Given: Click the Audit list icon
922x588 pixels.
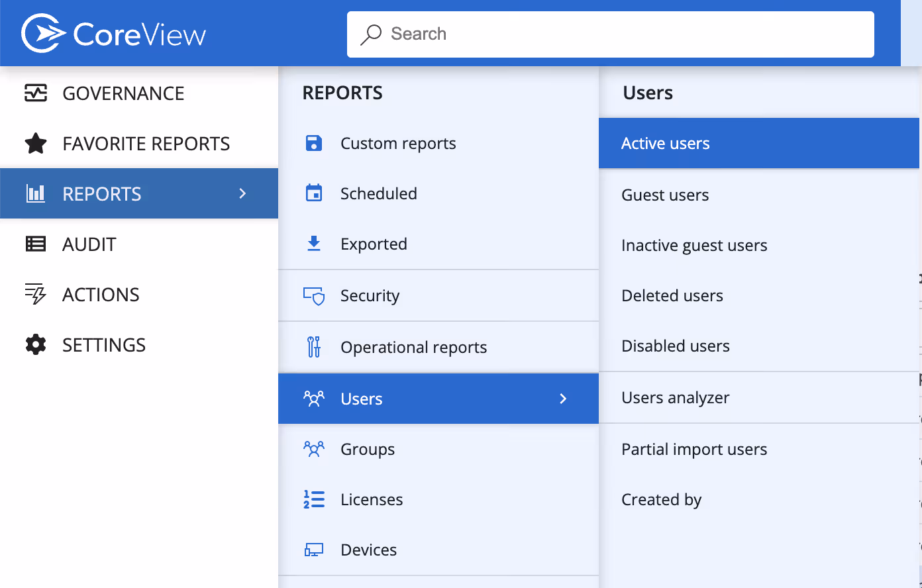Looking at the screenshot, I should click(x=36, y=244).
